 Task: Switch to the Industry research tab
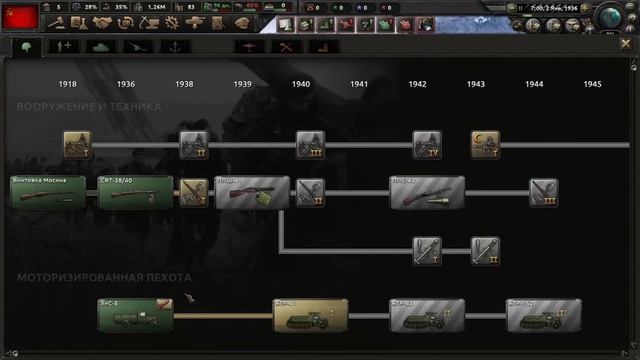click(323, 47)
